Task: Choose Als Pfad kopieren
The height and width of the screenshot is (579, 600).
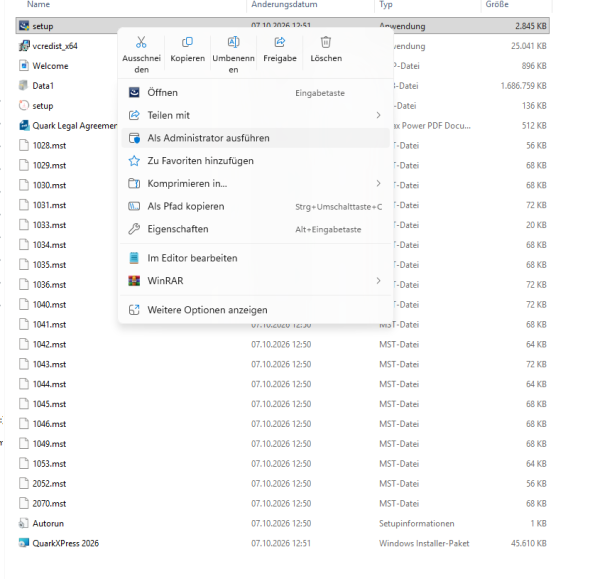Action: pos(255,206)
